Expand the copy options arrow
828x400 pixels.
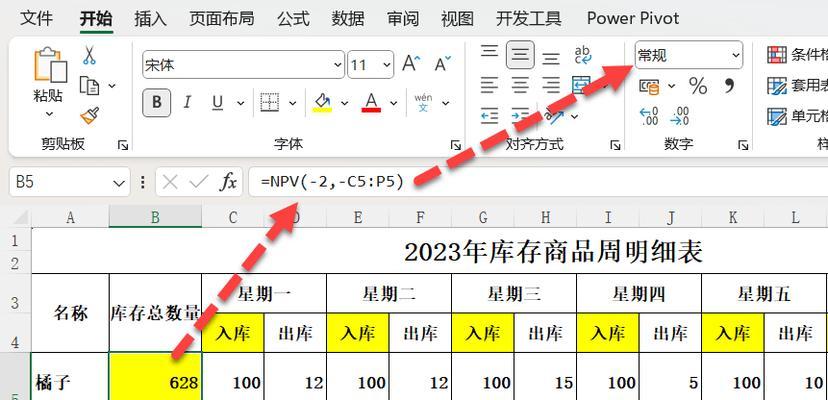[x=112, y=85]
